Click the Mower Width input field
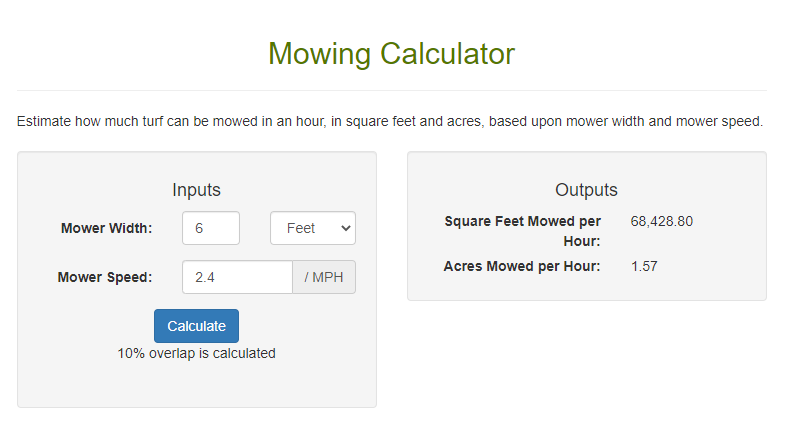The height and width of the screenshot is (442, 789). [211, 228]
